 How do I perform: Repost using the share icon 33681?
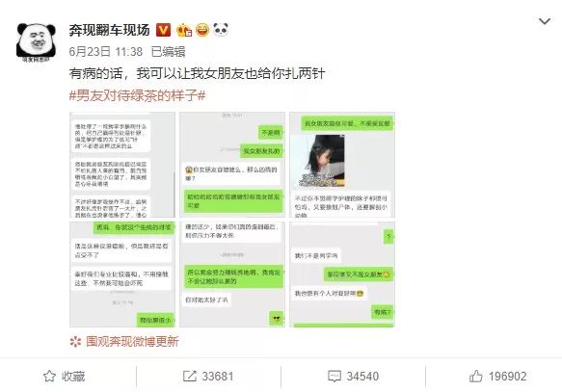coord(208,377)
